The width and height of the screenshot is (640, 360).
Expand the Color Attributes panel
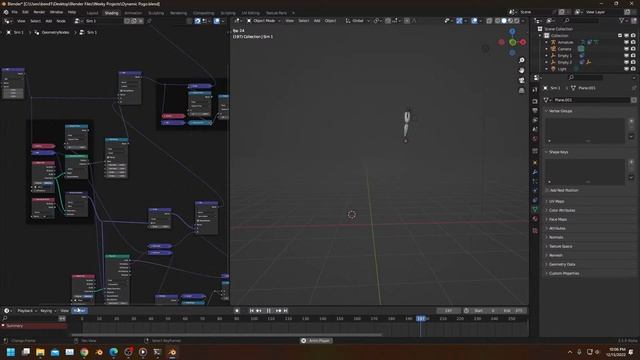tap(561, 210)
